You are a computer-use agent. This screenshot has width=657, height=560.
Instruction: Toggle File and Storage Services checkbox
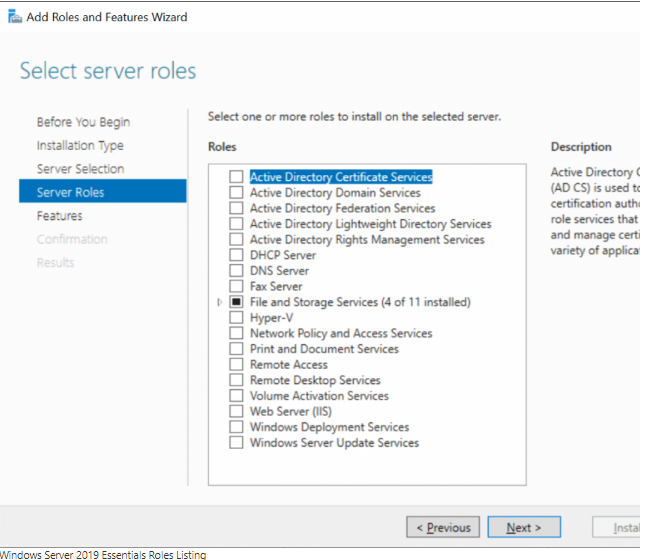tap(236, 302)
